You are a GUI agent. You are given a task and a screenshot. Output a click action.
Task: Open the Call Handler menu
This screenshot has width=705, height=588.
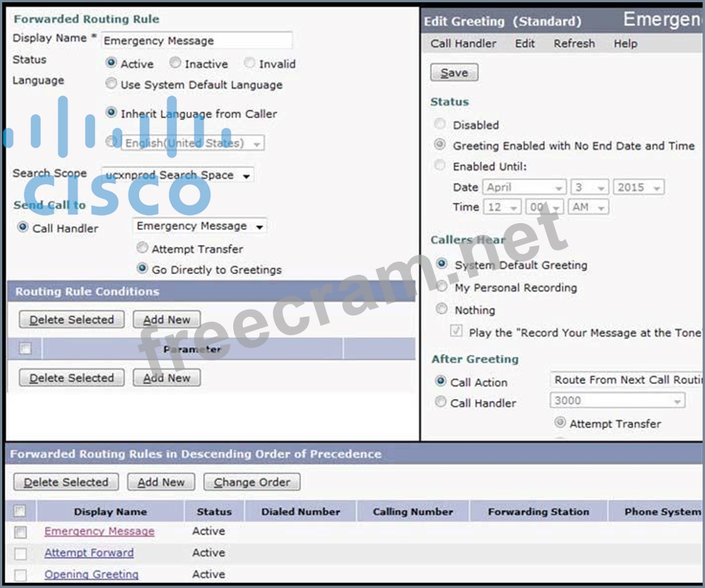click(x=463, y=44)
